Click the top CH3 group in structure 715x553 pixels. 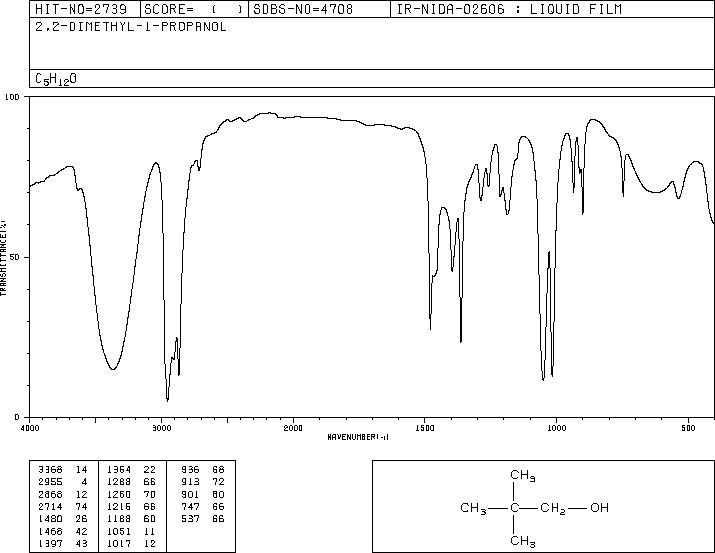[x=523, y=475]
